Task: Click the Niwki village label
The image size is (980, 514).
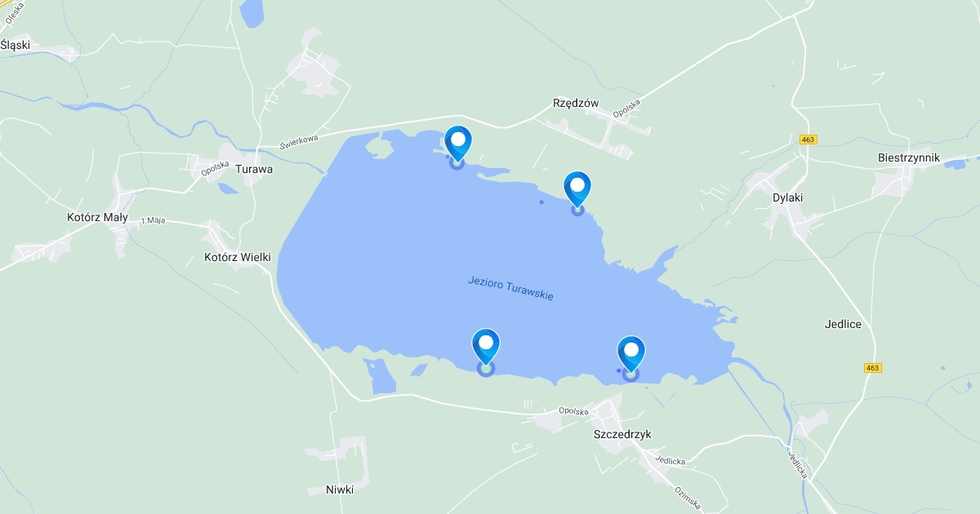Action: coord(340,490)
